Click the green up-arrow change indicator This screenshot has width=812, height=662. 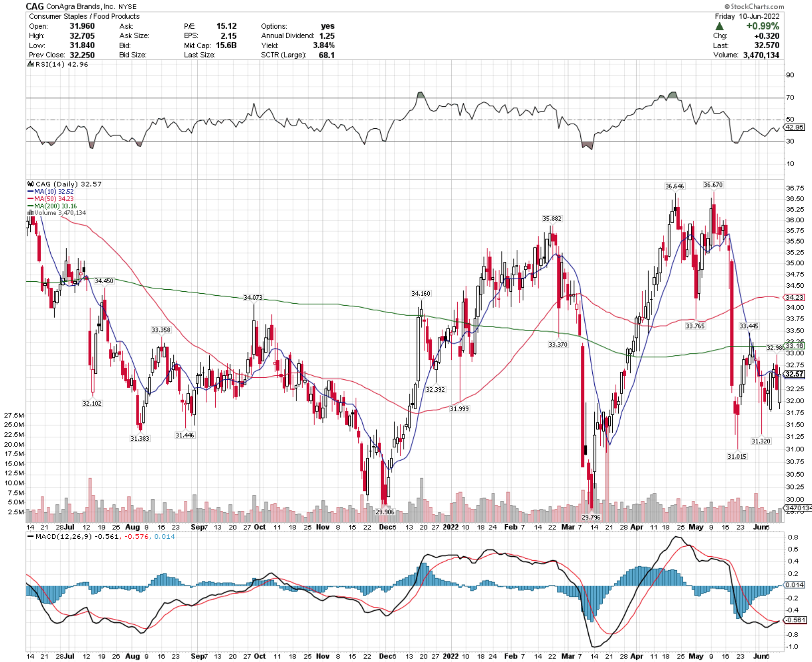tap(720, 26)
